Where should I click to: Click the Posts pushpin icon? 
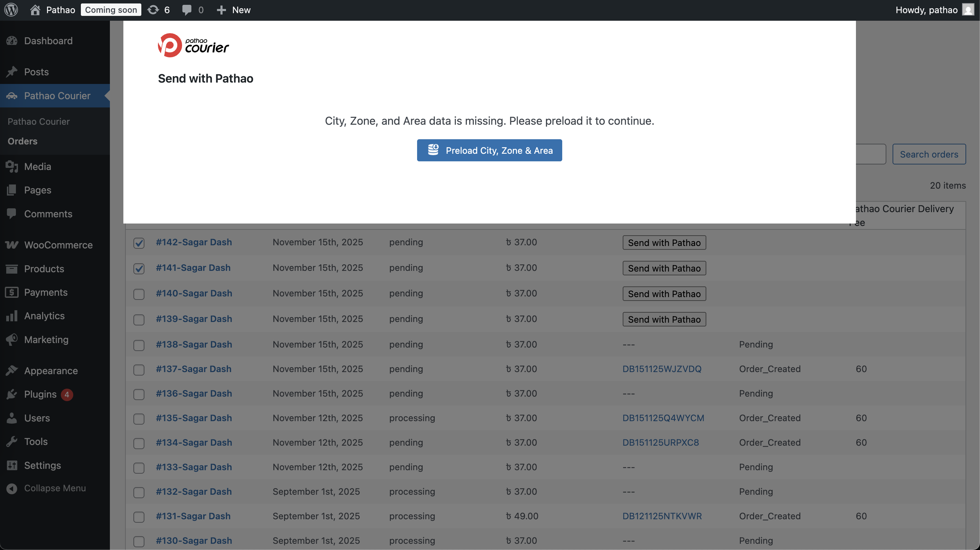point(12,72)
